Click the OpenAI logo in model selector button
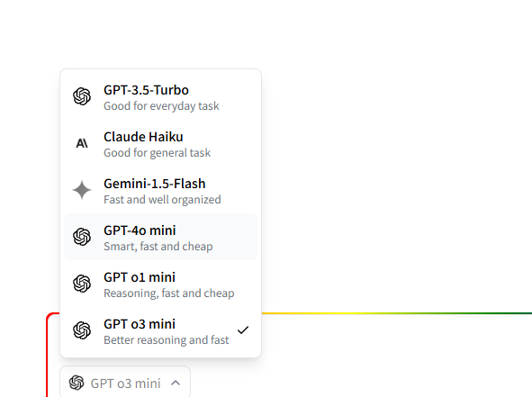The width and height of the screenshot is (532, 397). pyautogui.click(x=77, y=383)
